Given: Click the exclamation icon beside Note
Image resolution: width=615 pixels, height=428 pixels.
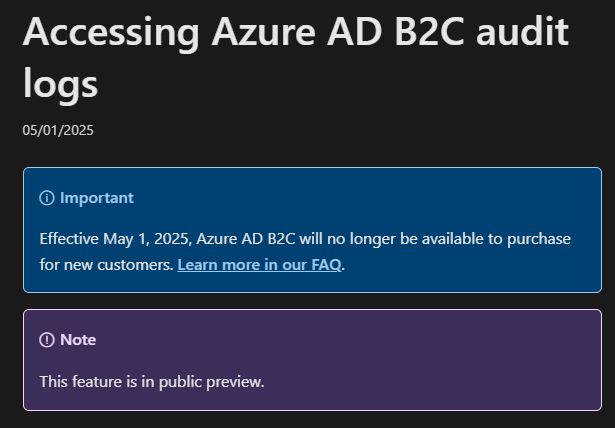Looking at the screenshot, I should 47,340.
